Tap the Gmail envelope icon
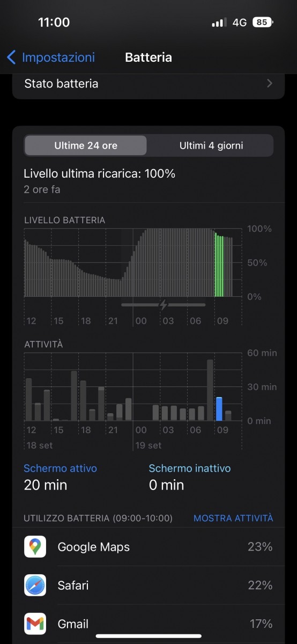The width and height of the screenshot is (297, 644). tap(35, 624)
